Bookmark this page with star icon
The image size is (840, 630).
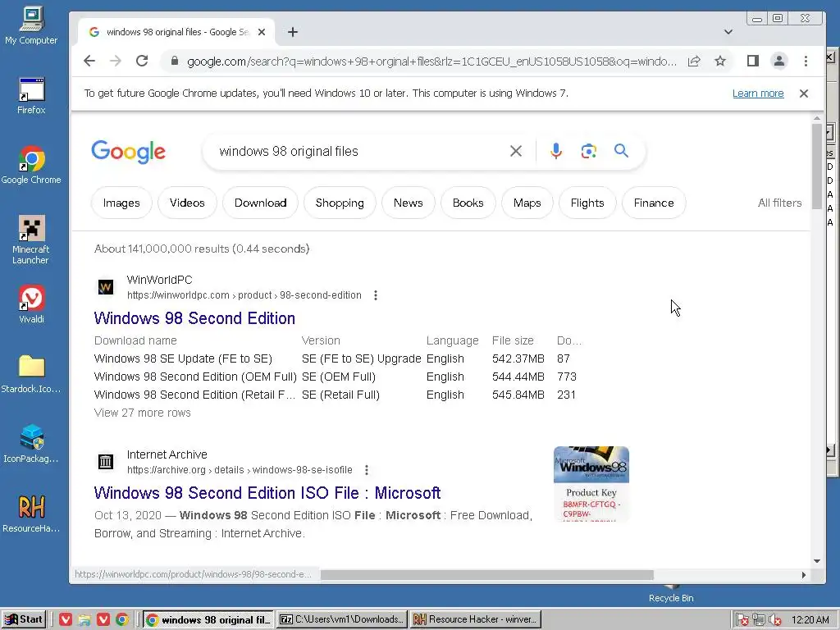tap(720, 61)
